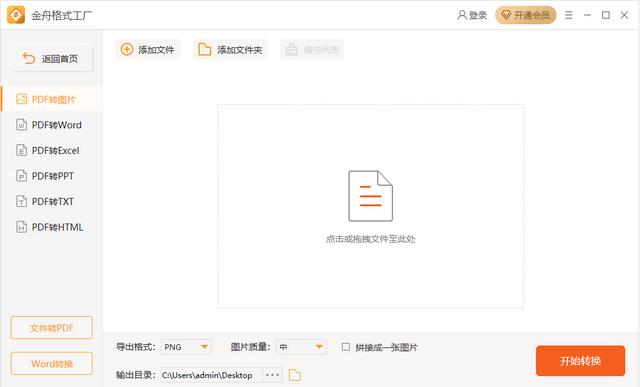Image resolution: width=640 pixels, height=387 pixels.
Task: Click the 输出目录 path field
Action: click(x=211, y=375)
